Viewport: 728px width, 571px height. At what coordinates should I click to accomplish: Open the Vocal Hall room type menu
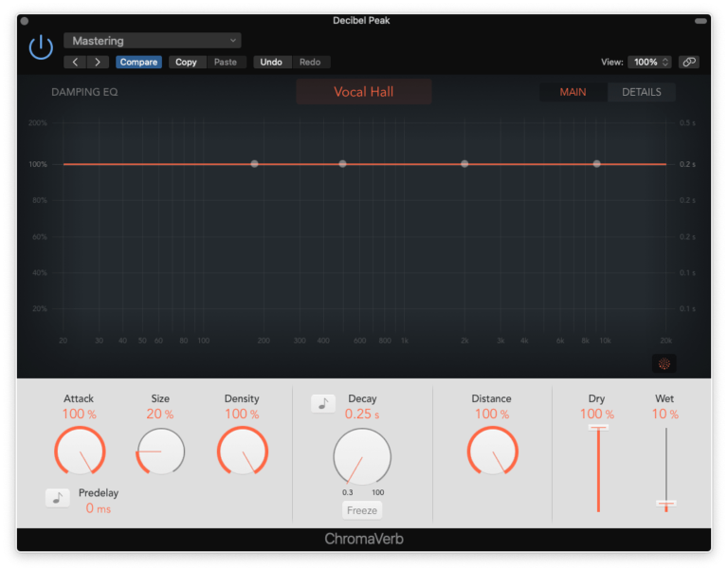[363, 92]
